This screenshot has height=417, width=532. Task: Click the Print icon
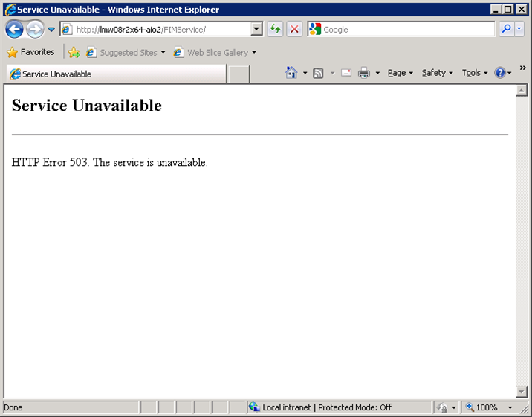[364, 73]
